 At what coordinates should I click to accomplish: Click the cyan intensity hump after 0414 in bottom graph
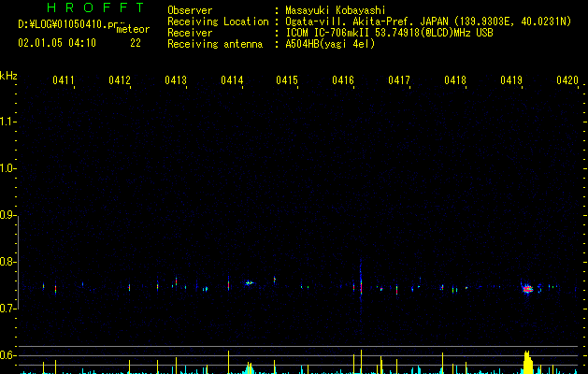click(x=249, y=368)
